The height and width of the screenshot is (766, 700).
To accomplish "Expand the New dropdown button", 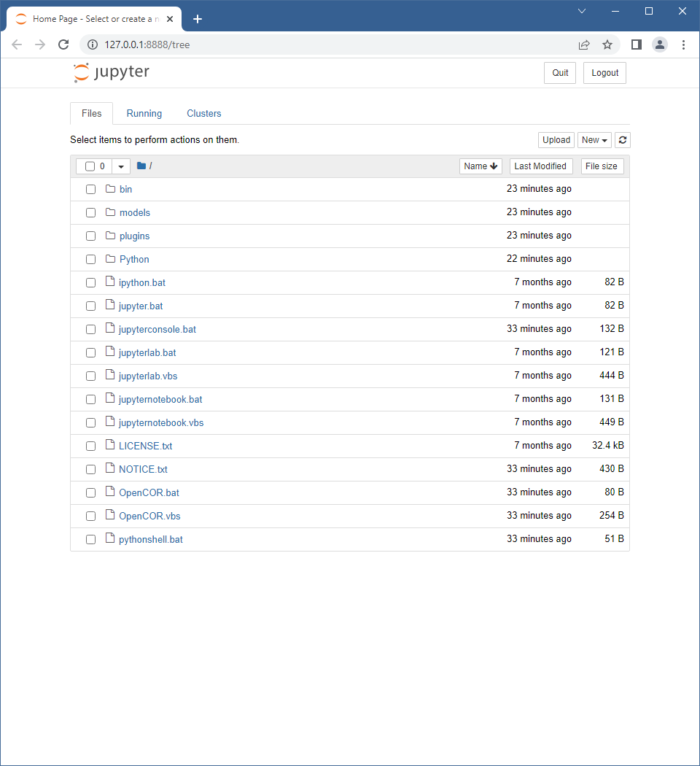I will [x=594, y=140].
